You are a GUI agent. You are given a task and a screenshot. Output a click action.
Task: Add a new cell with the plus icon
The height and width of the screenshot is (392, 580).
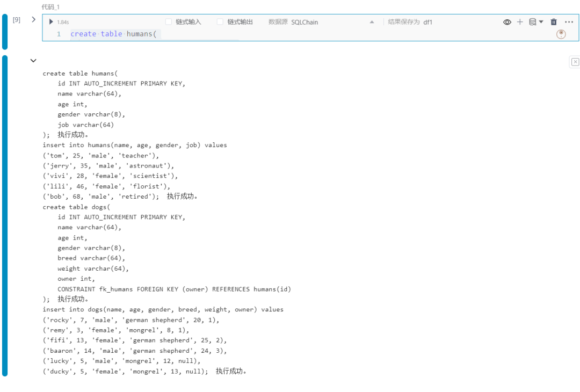pyautogui.click(x=520, y=22)
